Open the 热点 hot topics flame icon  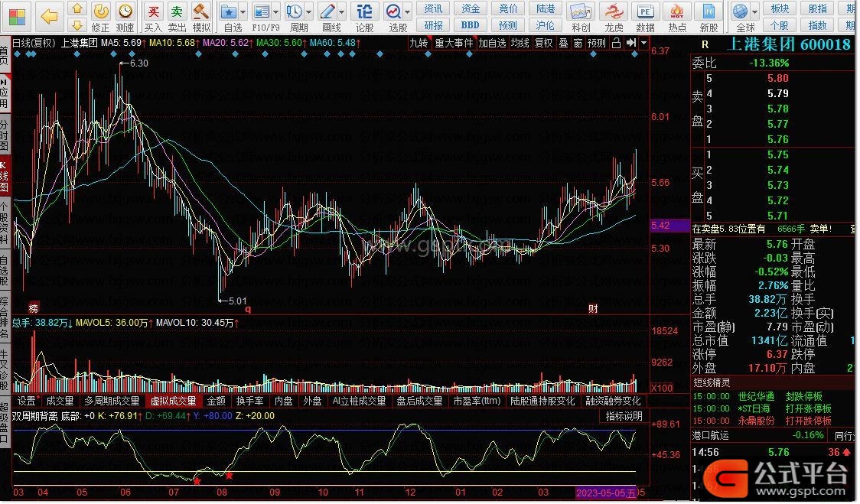[x=677, y=18]
